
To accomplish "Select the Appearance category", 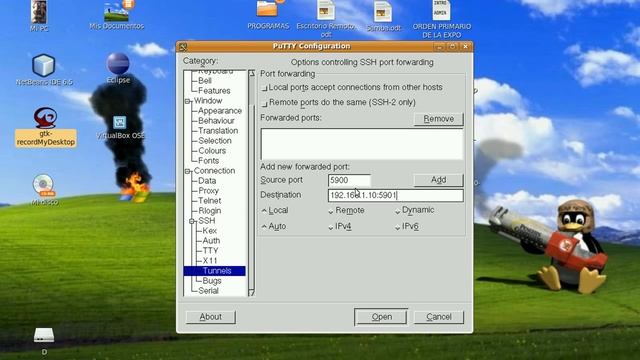I will point(220,111).
